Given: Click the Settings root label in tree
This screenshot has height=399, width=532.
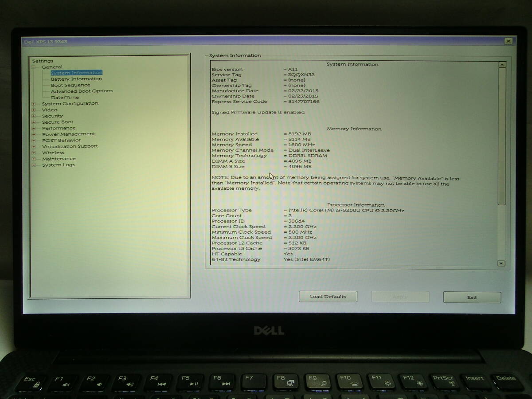Looking at the screenshot, I should [x=43, y=61].
